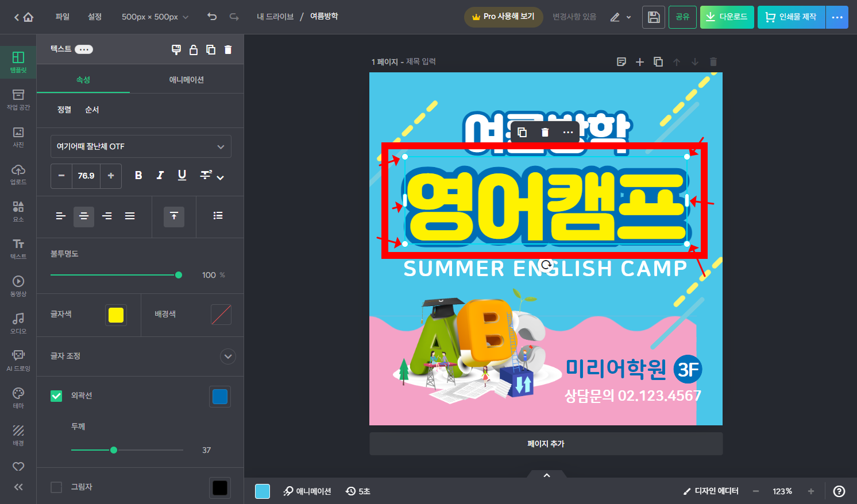Screen dimensions: 857x504
Task: Click the 다운로드 download button
Action: pyautogui.click(x=727, y=17)
